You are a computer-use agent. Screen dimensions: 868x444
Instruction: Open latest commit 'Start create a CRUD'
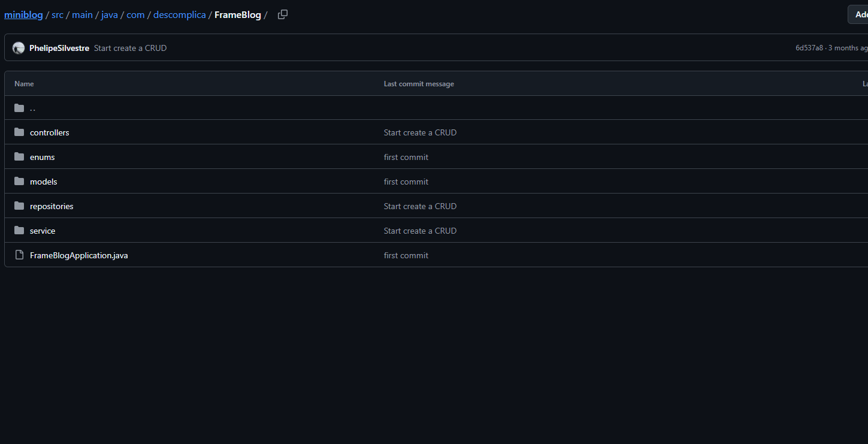pos(130,48)
